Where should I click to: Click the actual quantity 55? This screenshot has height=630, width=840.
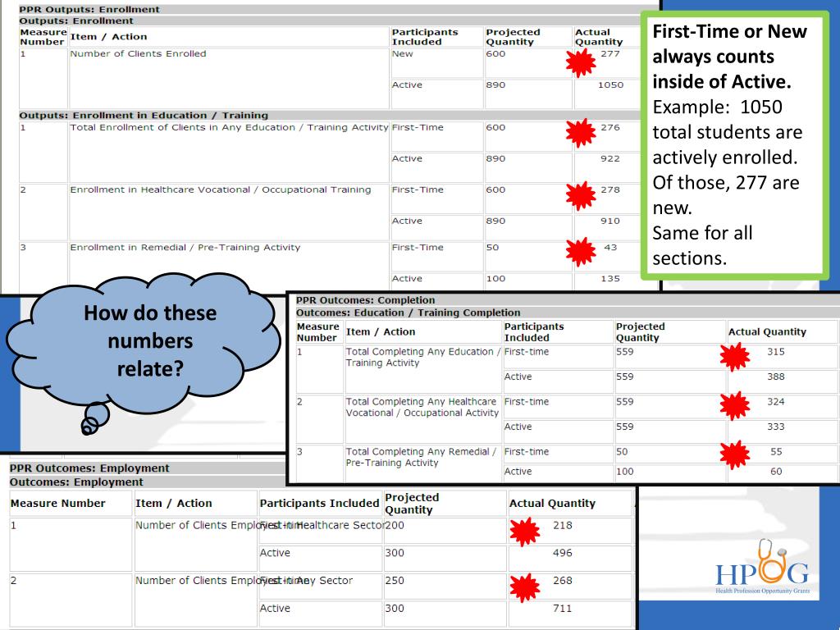tap(776, 452)
